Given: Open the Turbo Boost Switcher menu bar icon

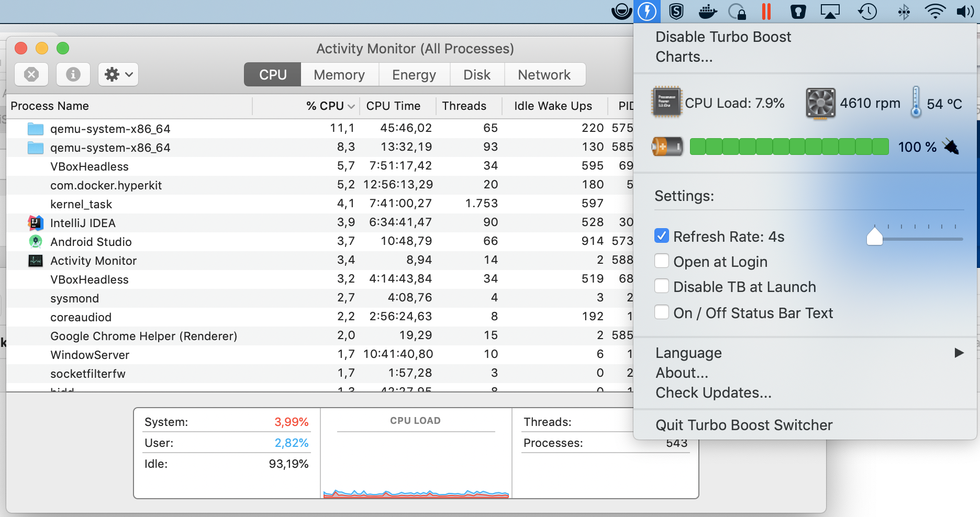Looking at the screenshot, I should [x=647, y=11].
